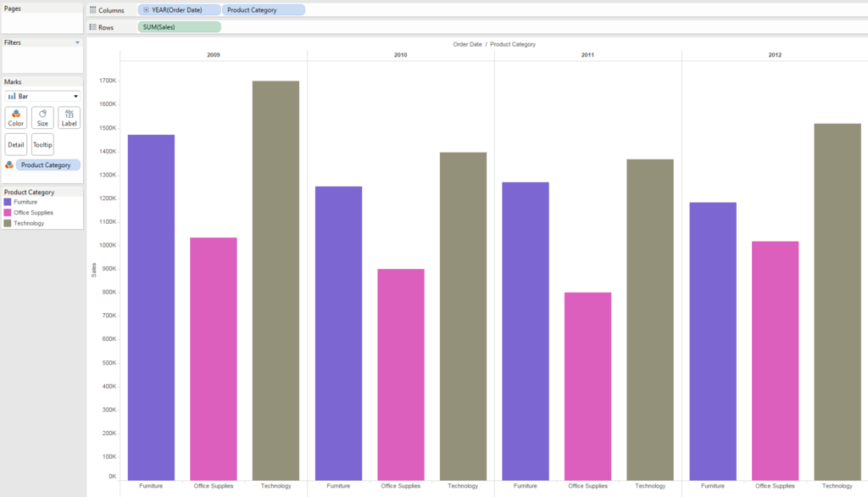
Task: Select the 2011 Technology bar
Action: [650, 320]
